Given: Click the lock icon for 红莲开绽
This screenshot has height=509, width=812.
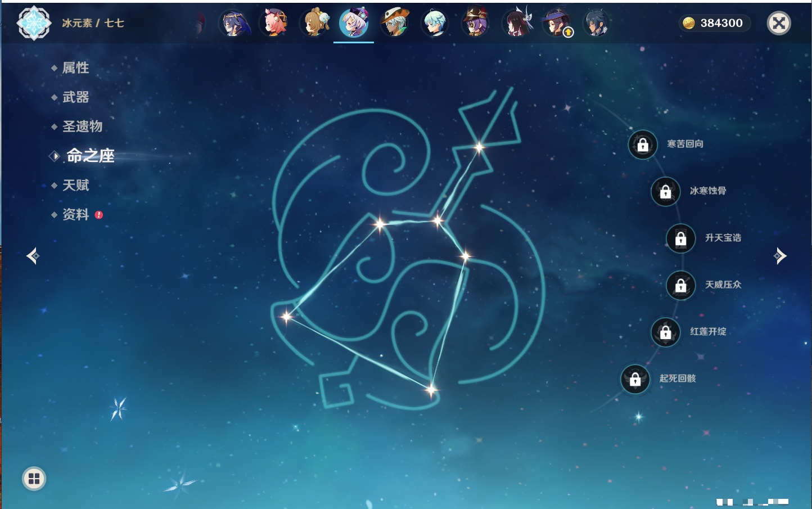Looking at the screenshot, I should [666, 332].
